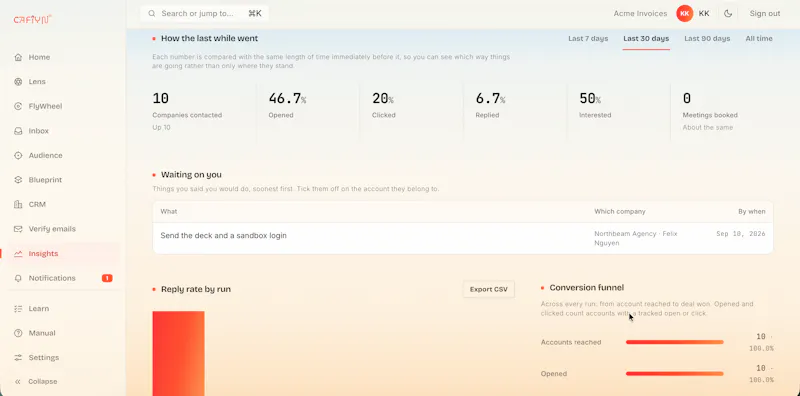Click the "Which company" column header
800x396 pixels.
(620, 211)
